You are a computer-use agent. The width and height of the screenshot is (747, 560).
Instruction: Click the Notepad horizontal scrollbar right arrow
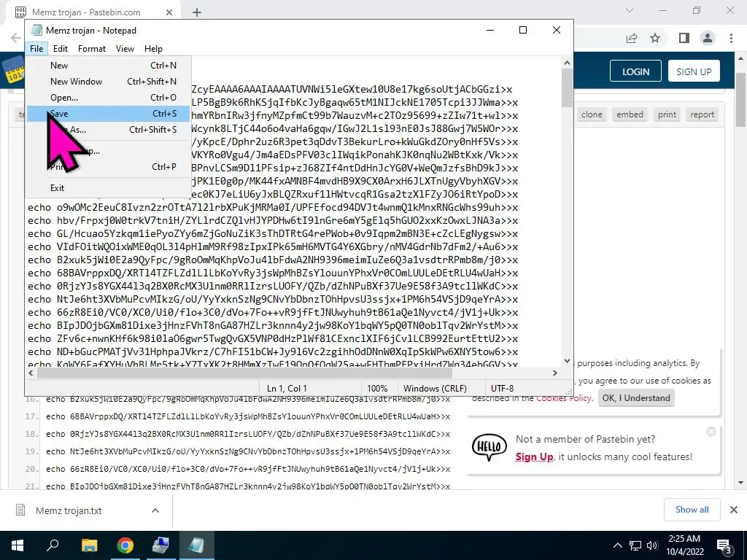coord(554,373)
